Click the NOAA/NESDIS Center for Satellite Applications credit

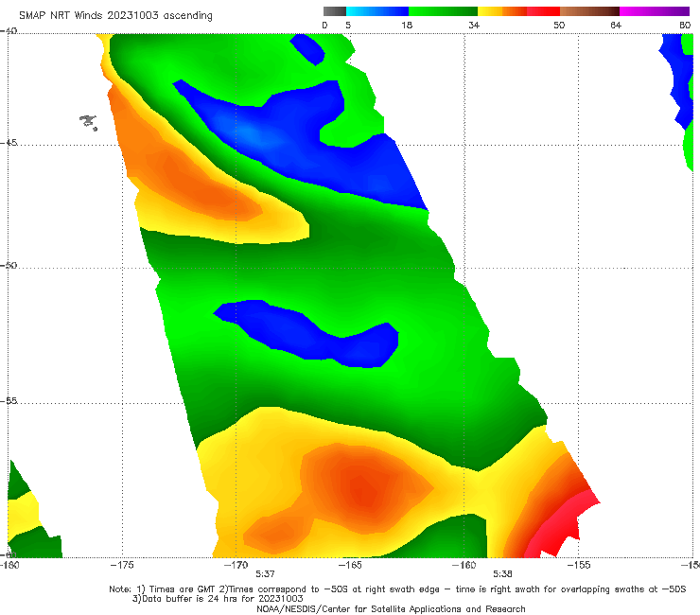tap(391, 609)
